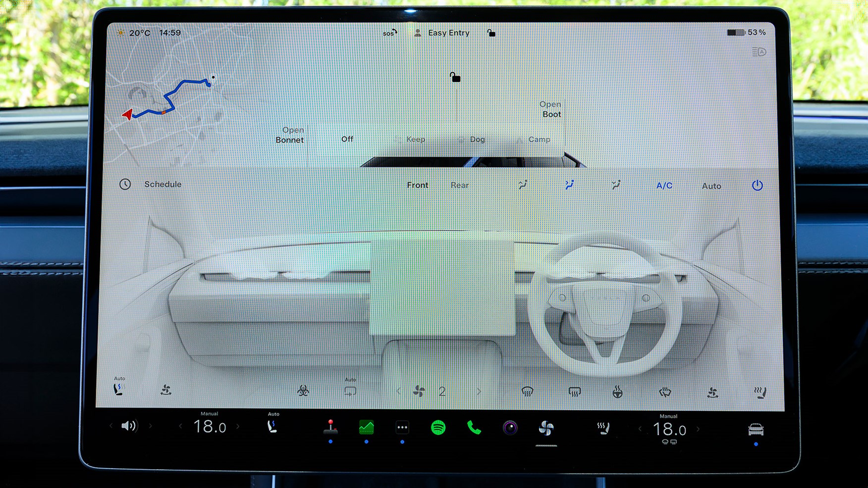Select foot-level airflow vent
This screenshot has width=868, height=488.
click(x=616, y=185)
